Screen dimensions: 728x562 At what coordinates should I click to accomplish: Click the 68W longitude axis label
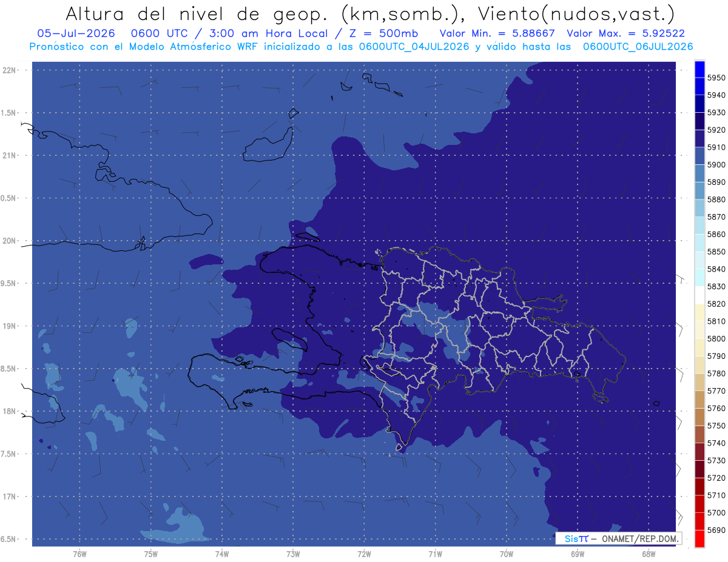point(648,554)
